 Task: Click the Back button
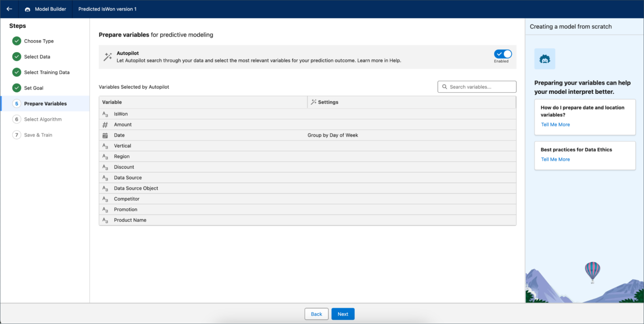(x=316, y=314)
